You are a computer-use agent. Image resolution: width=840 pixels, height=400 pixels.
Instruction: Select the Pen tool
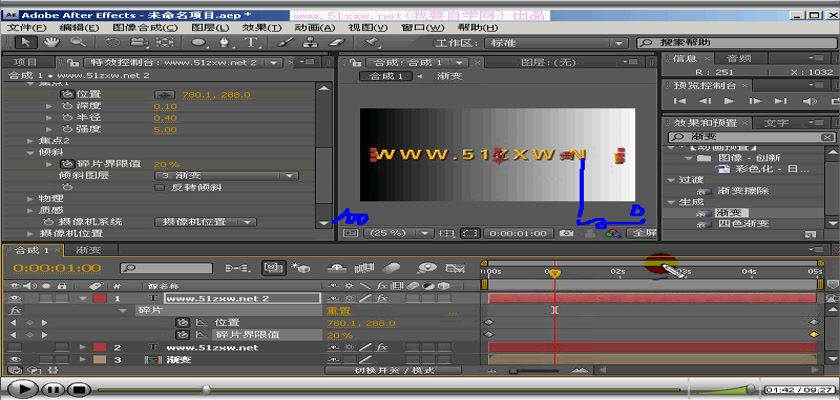click(x=224, y=42)
